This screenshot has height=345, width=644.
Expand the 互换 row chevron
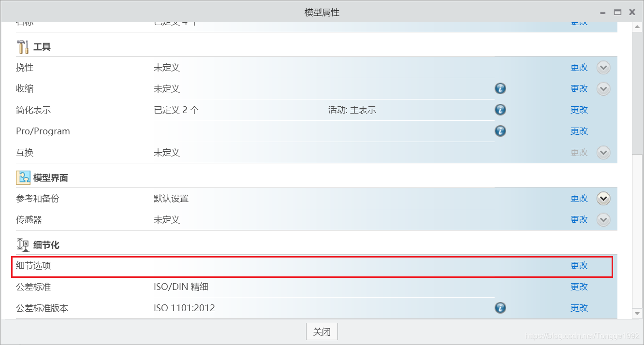pos(603,153)
